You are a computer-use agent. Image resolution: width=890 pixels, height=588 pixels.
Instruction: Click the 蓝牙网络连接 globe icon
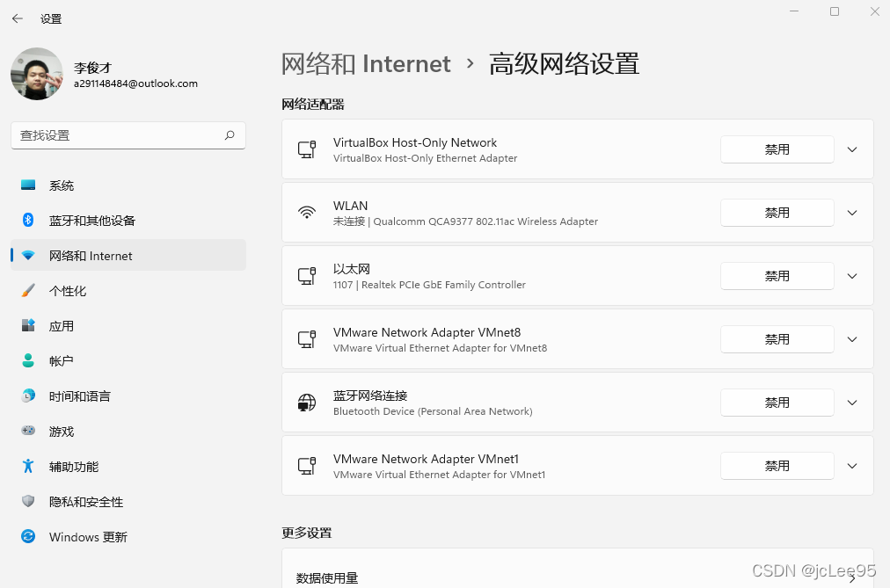[x=307, y=403]
